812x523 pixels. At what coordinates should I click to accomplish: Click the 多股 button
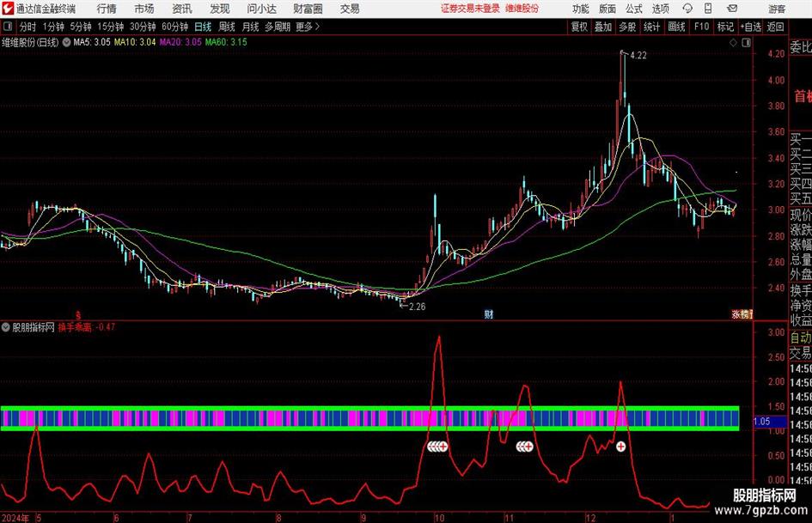point(627,27)
